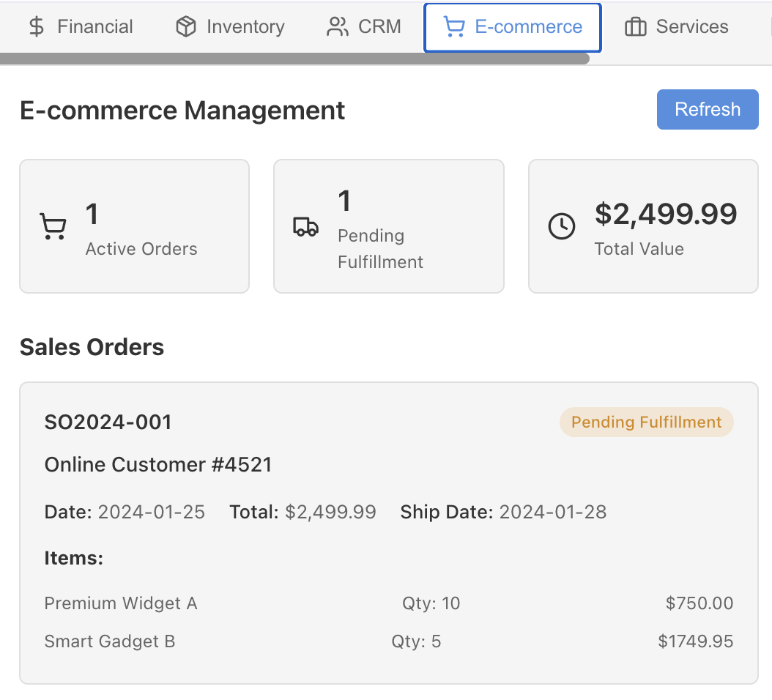Image resolution: width=772 pixels, height=700 pixels.
Task: Click the Pending Fulfillment truck icon
Action: pyautogui.click(x=305, y=226)
